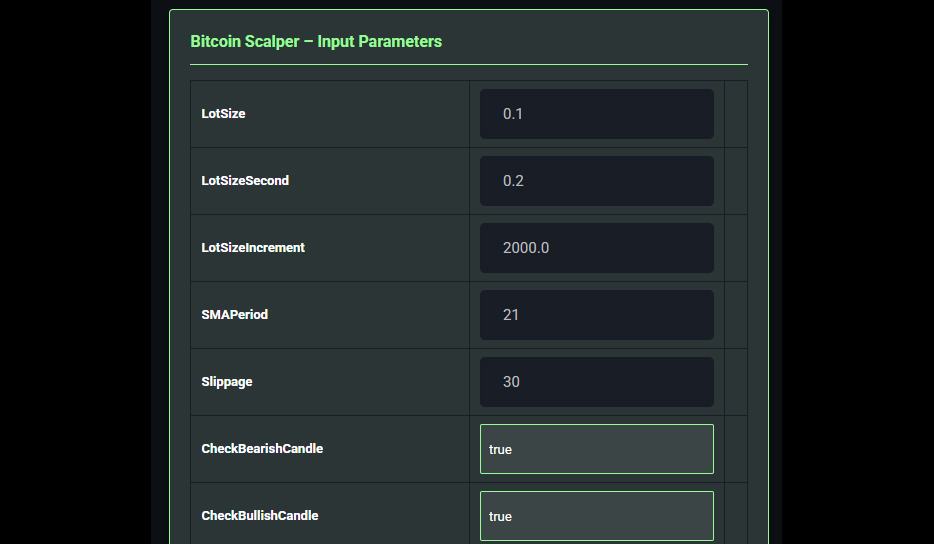Click the empty cell right of SMAPeriod field
The height and width of the screenshot is (544, 934).
pyautogui.click(x=735, y=315)
